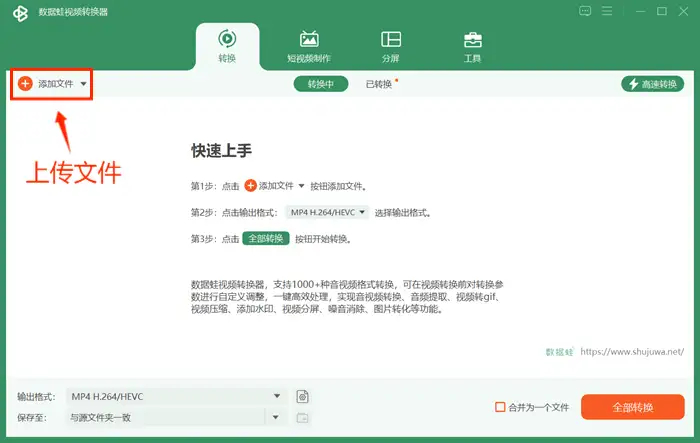Open the 输出格式 MP4 H.264/HEVC combo box
Viewport: 700px width, 443px height.
[x=177, y=396]
